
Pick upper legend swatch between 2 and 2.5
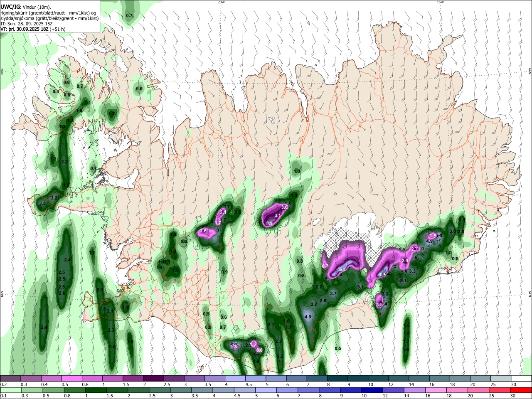coord(153,378)
